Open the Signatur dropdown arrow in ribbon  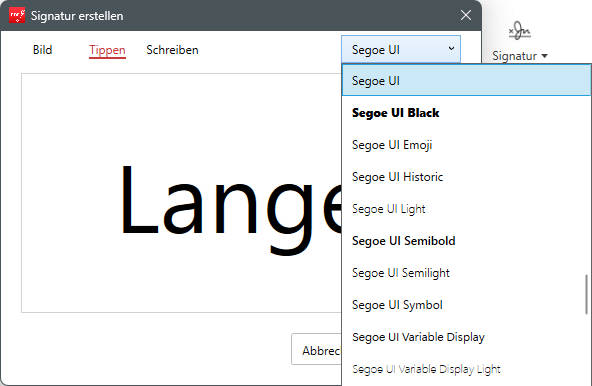[544, 56]
